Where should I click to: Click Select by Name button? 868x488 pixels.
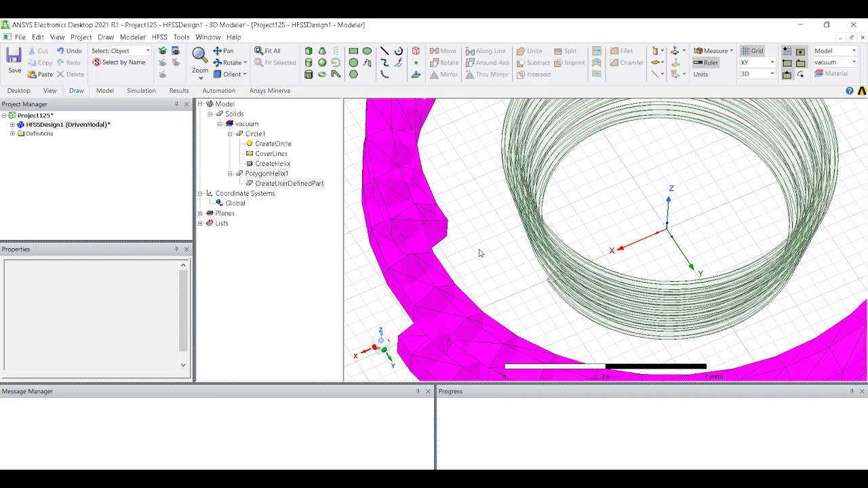pos(119,62)
